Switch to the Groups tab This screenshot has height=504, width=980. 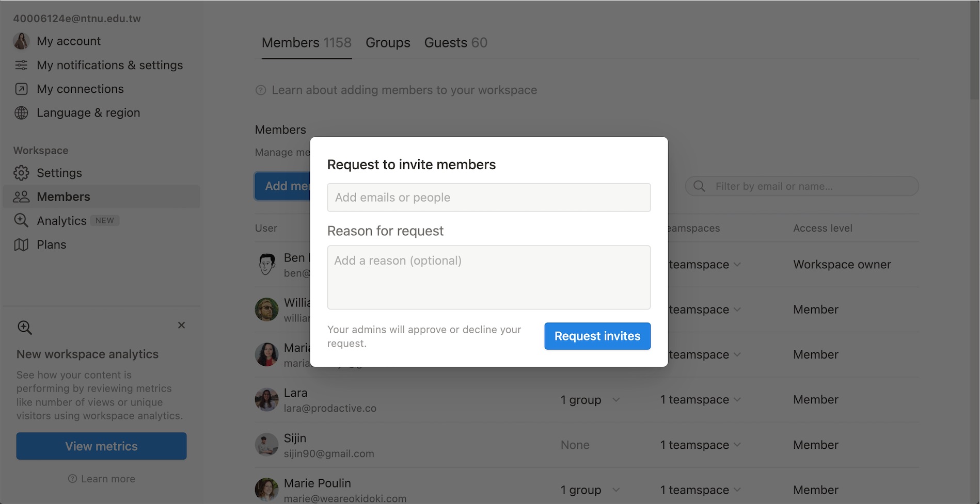click(x=388, y=43)
